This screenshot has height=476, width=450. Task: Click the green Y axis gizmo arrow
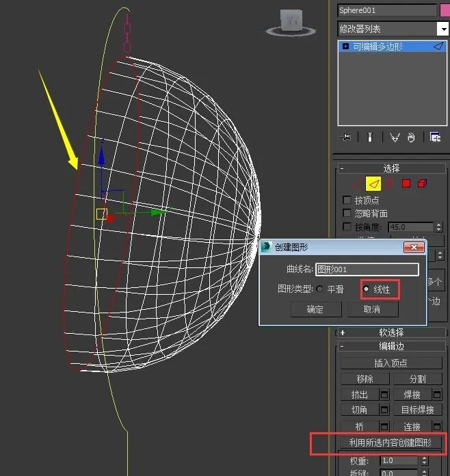coord(159,211)
